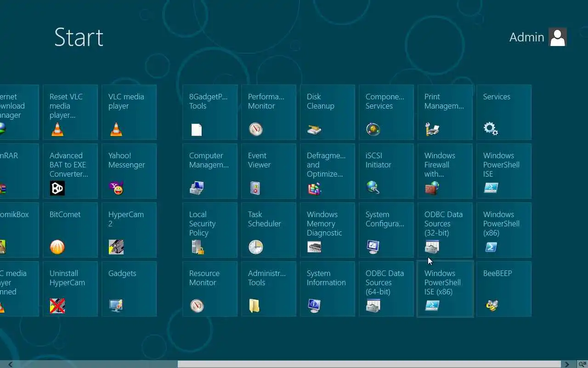The width and height of the screenshot is (588, 368).
Task: Open the Admin user account menu
Action: pos(538,37)
